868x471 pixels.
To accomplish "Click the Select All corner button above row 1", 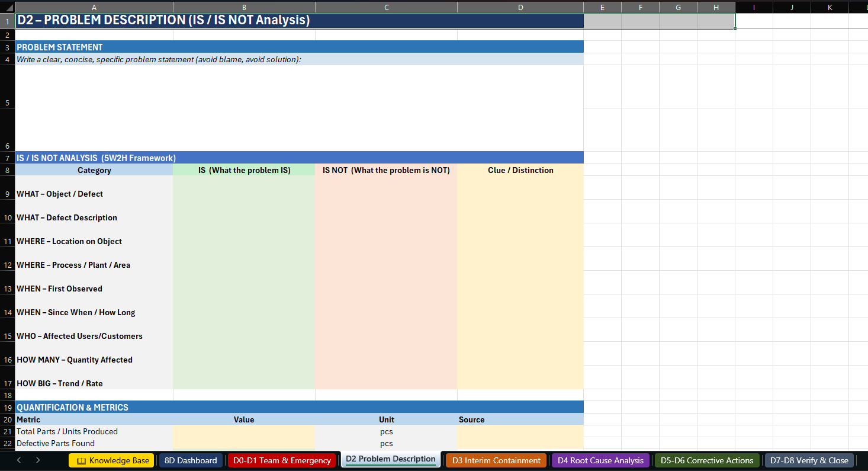I will [7, 7].
